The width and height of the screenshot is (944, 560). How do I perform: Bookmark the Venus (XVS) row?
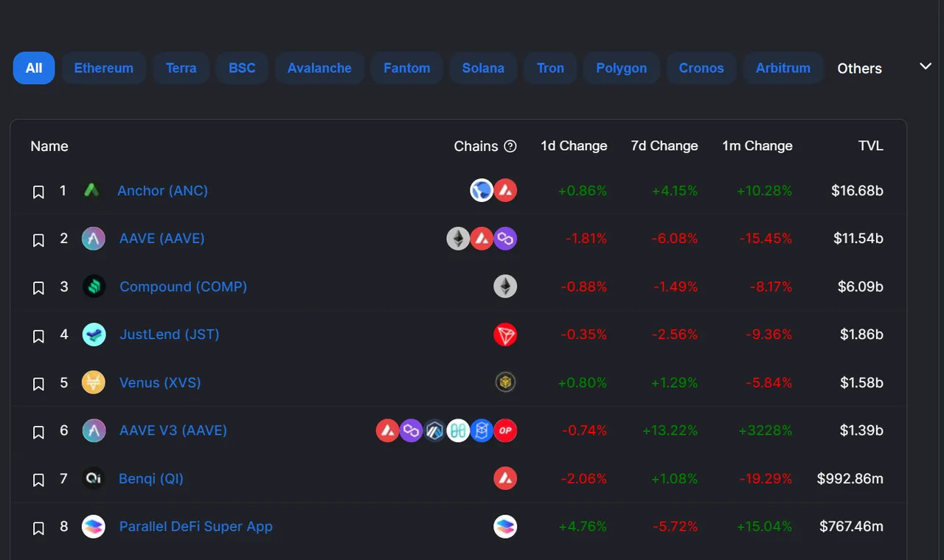pyautogui.click(x=39, y=385)
